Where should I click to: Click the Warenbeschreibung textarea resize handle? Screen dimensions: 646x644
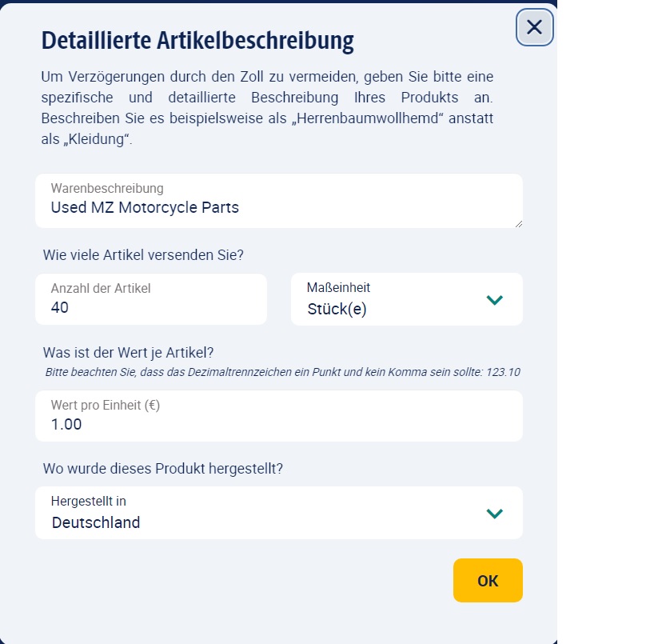518,223
